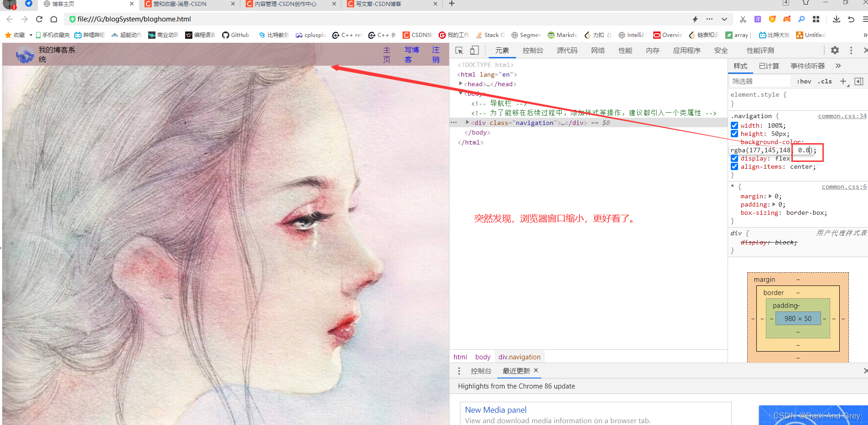Screen dimensions: 868x425
Task: Open the DevTools three-dot customize menu
Action: click(851, 50)
